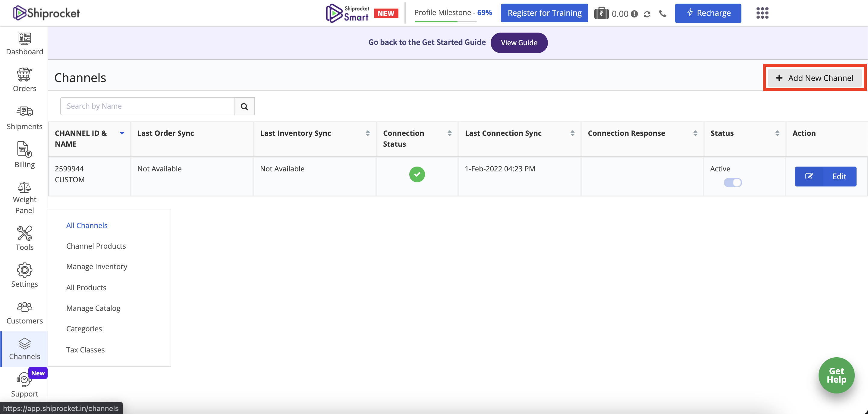Open the Billing invoice icon
The image size is (868, 414).
25,149
